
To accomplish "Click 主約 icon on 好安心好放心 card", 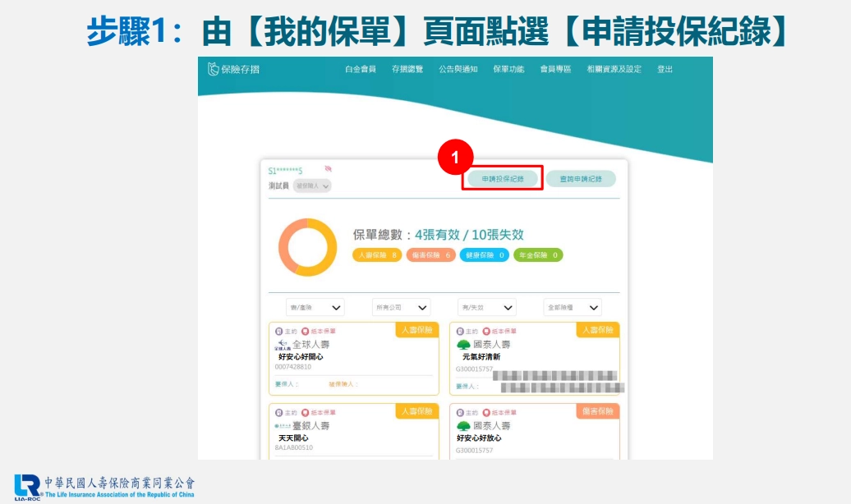I will pyautogui.click(x=460, y=412).
